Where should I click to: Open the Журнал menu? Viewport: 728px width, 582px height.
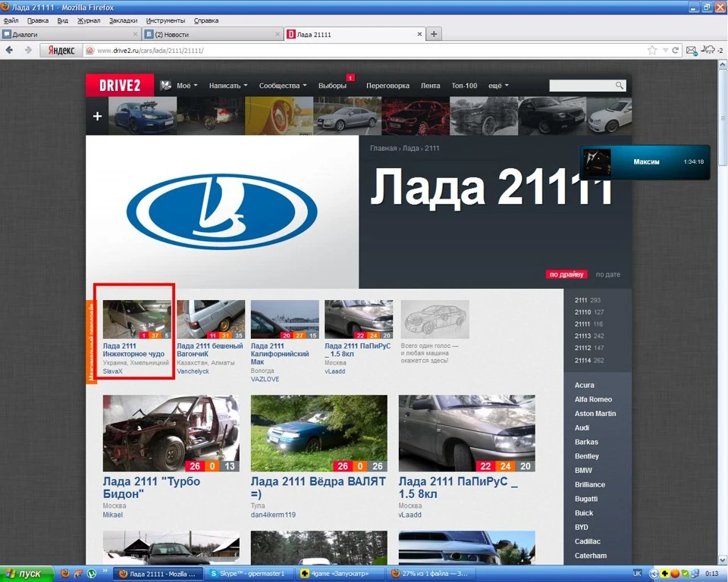[x=89, y=20]
